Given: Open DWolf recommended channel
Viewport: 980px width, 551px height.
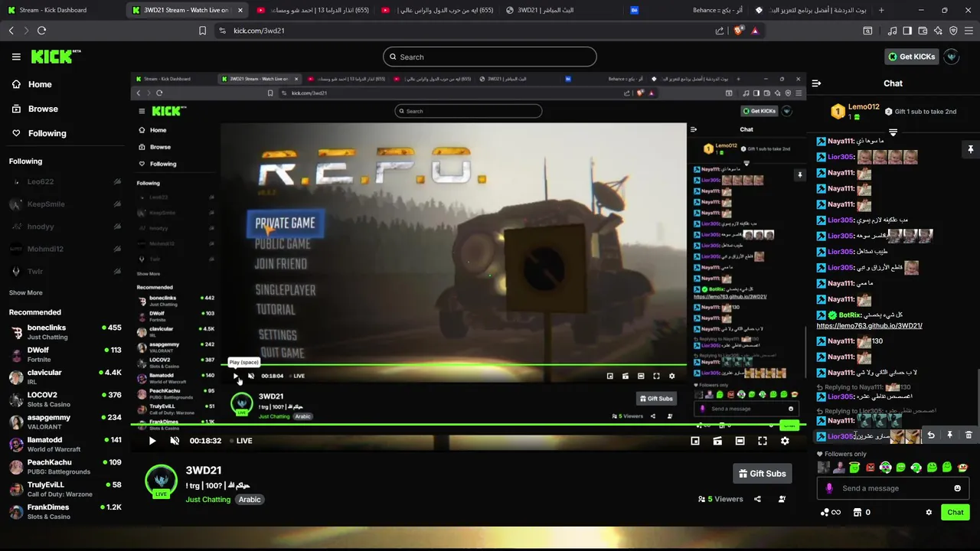Looking at the screenshot, I should click(65, 354).
